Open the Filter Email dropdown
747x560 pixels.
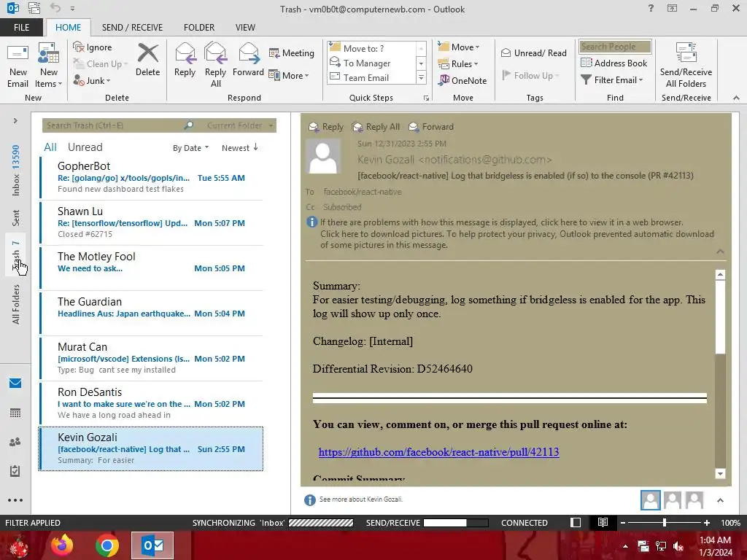[612, 80]
